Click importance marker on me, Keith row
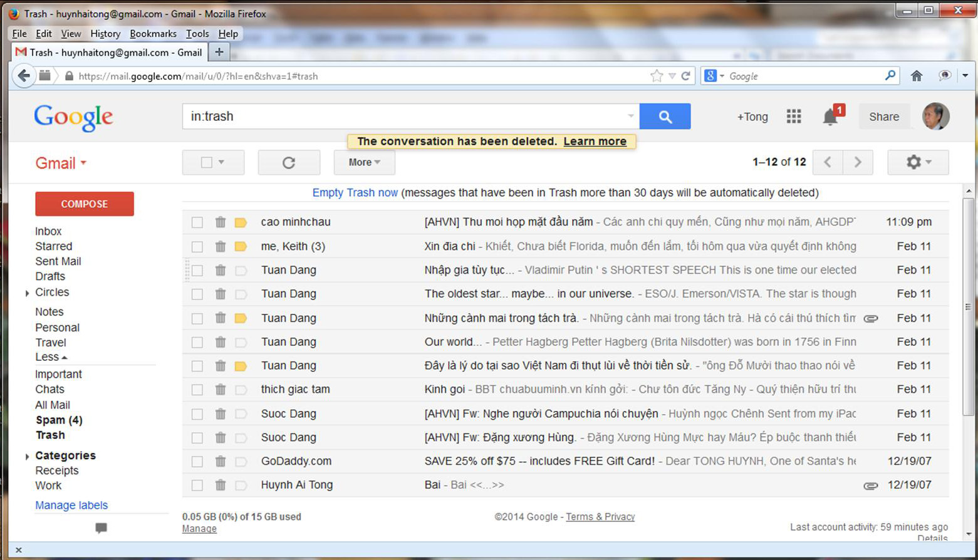This screenshot has width=978, height=560. pos(241,246)
